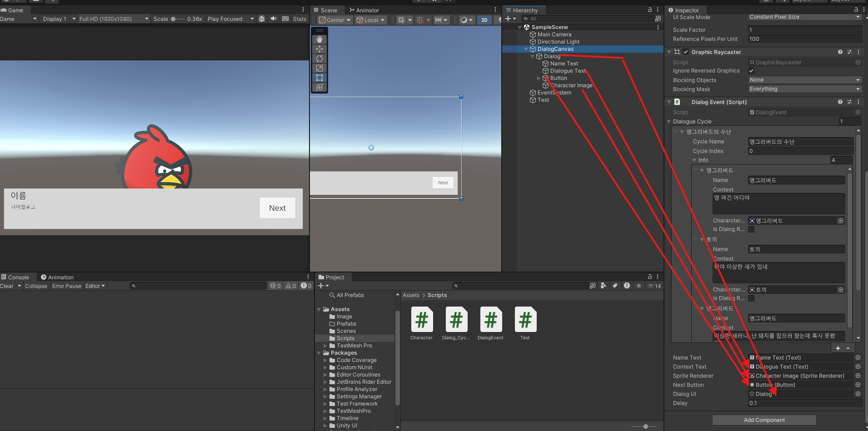
Task: Click the favorites star icon in Project toolbar
Action: click(639, 286)
